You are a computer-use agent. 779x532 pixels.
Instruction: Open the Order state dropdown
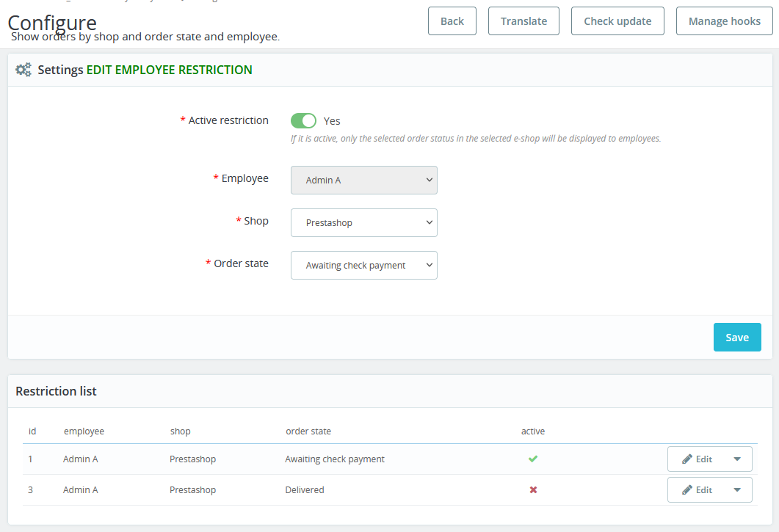pos(363,266)
